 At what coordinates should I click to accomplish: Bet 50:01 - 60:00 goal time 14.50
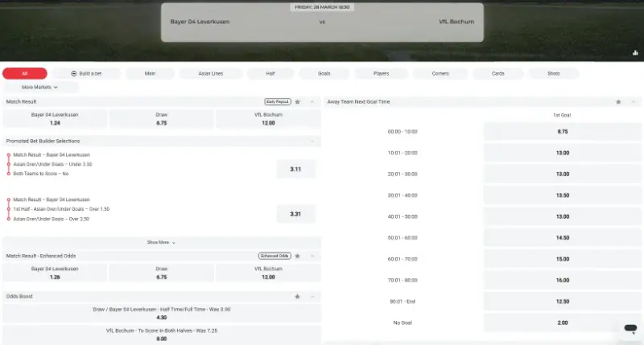tap(562, 238)
